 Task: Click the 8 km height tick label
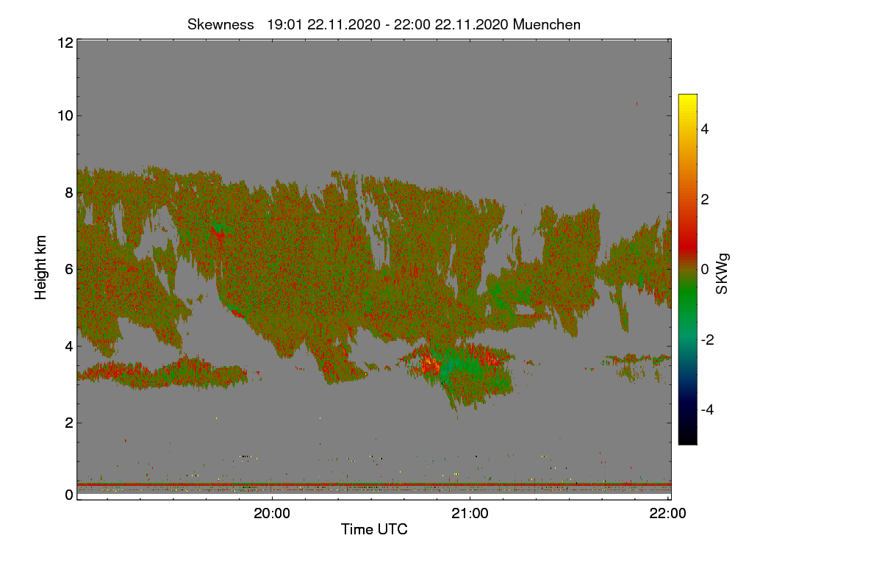point(69,193)
